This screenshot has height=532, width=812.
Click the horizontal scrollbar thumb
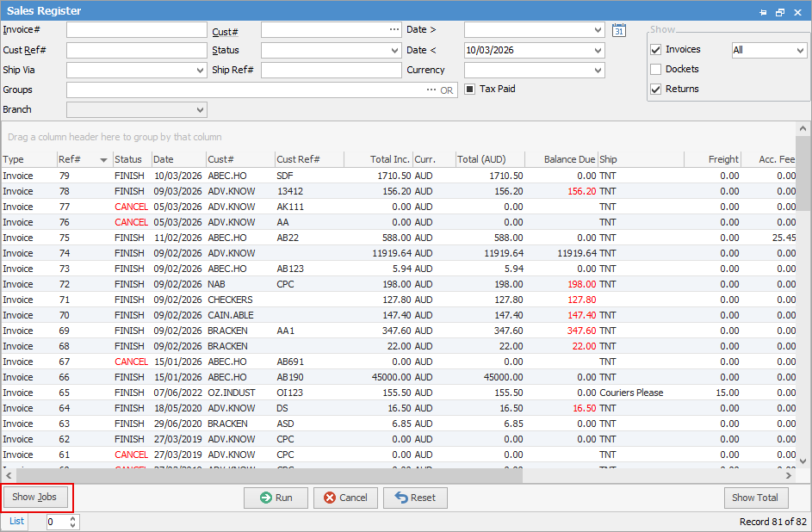pos(270,475)
